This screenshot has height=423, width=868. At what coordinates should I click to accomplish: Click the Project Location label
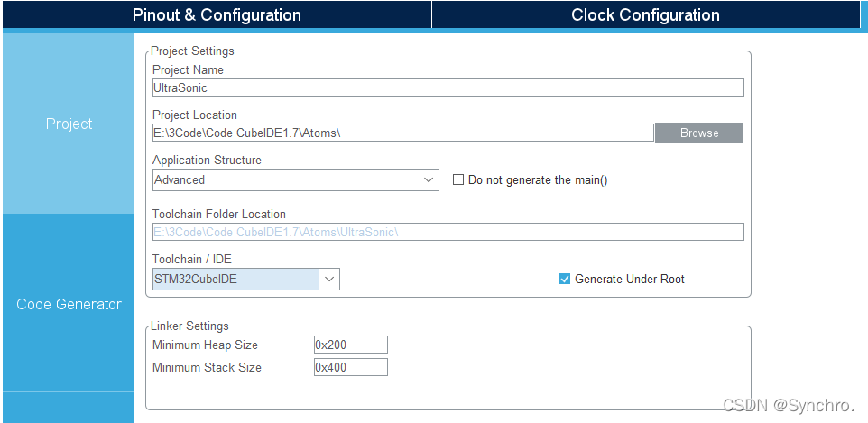195,115
